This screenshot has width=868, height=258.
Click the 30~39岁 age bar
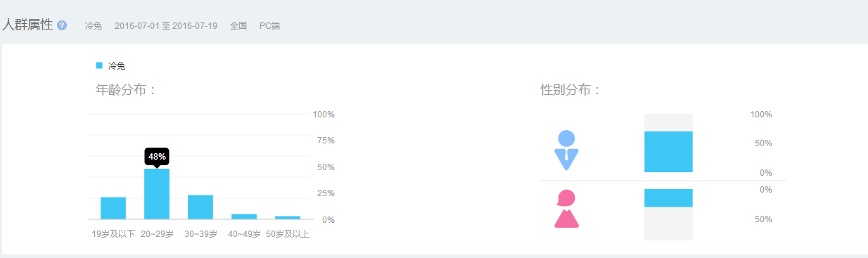pyautogui.click(x=200, y=207)
